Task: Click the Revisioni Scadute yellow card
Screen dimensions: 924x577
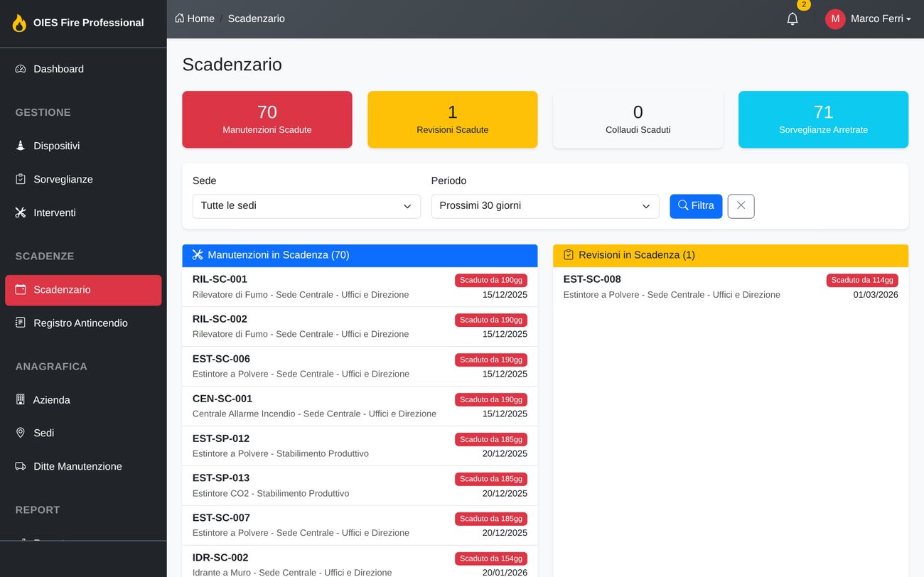Action: coord(453,119)
